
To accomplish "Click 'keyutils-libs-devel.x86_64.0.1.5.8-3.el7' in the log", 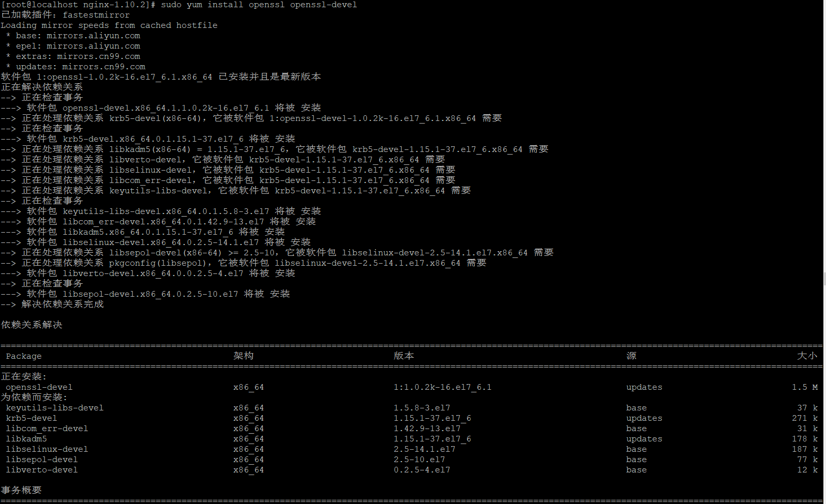I will tap(166, 211).
